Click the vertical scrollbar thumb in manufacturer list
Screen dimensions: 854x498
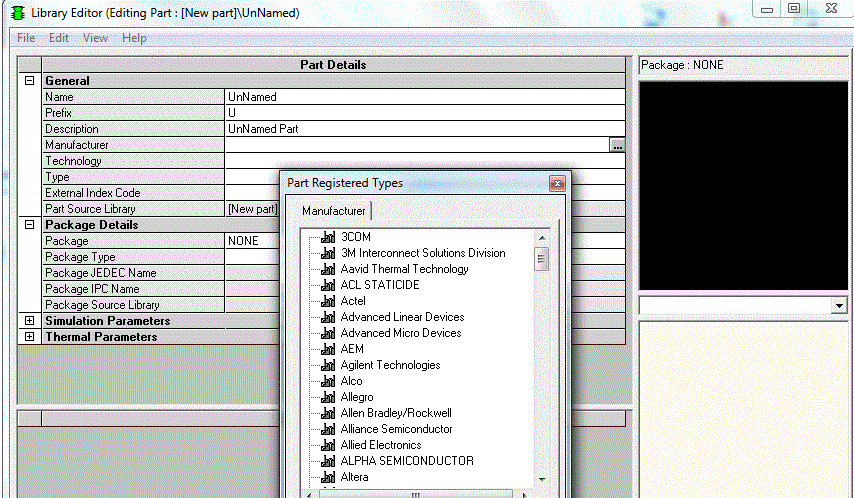tap(542, 259)
